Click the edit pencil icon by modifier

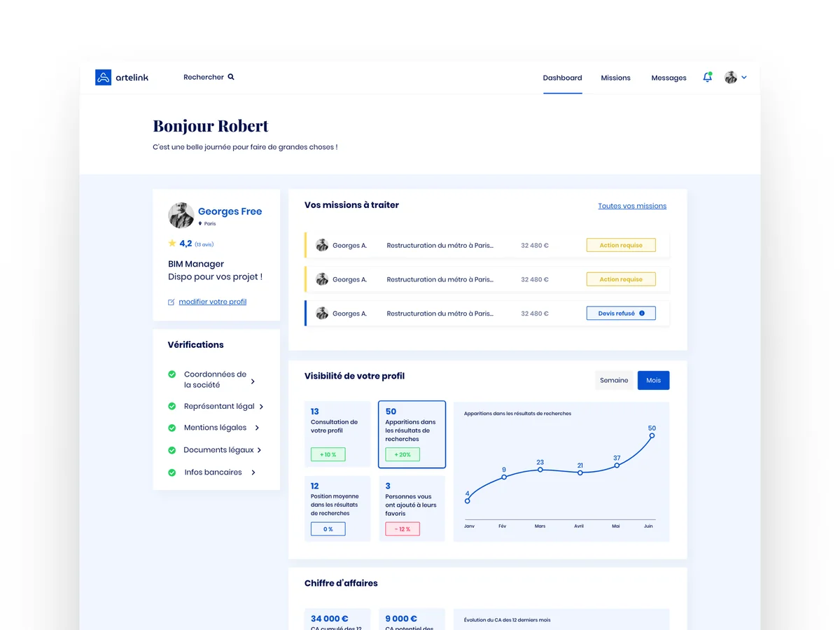click(x=171, y=302)
